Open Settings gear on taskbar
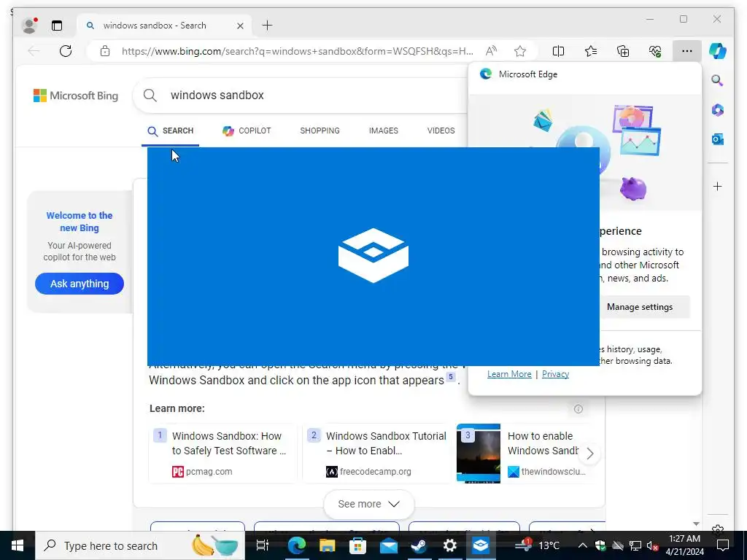The width and height of the screenshot is (747, 560). [449, 545]
